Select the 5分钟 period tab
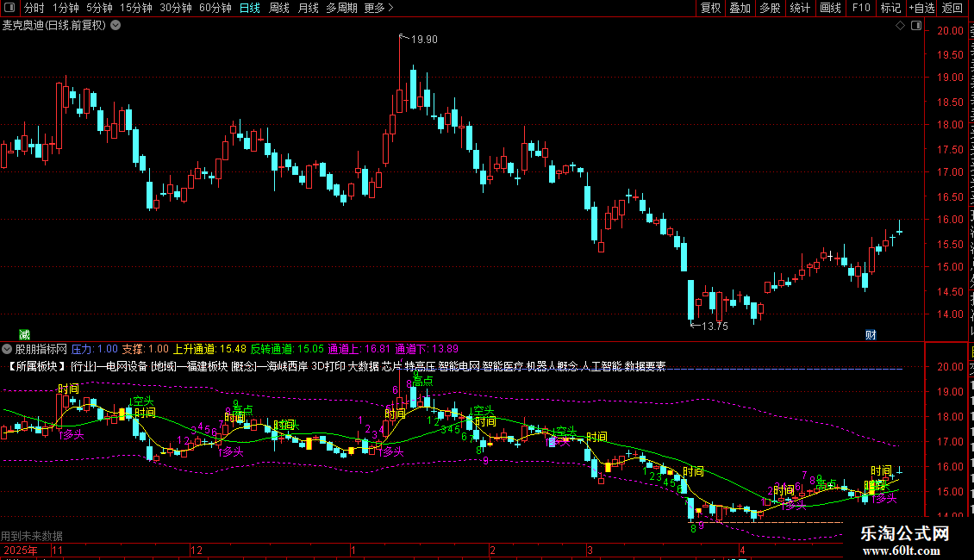Viewport: 974px width, 560px height. click(x=99, y=8)
